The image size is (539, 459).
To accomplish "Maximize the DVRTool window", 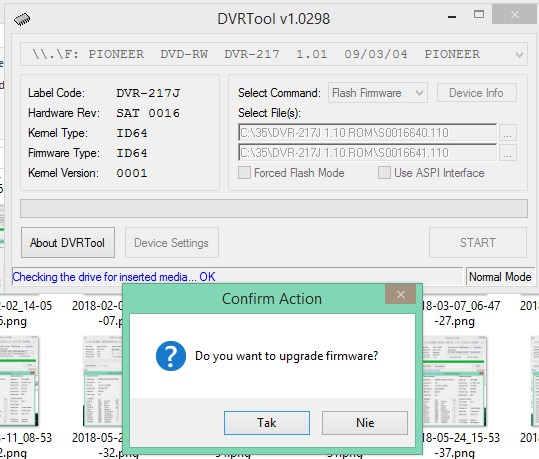I will (479, 14).
